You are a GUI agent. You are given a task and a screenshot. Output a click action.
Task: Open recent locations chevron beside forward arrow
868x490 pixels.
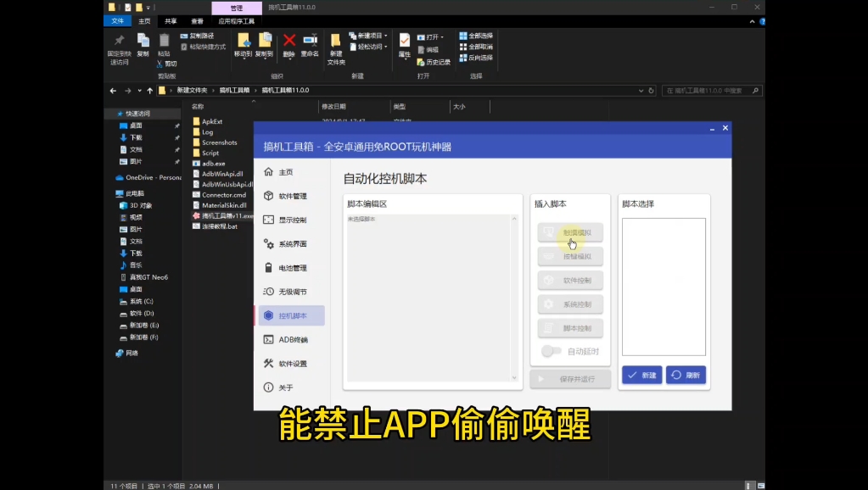pyautogui.click(x=139, y=91)
